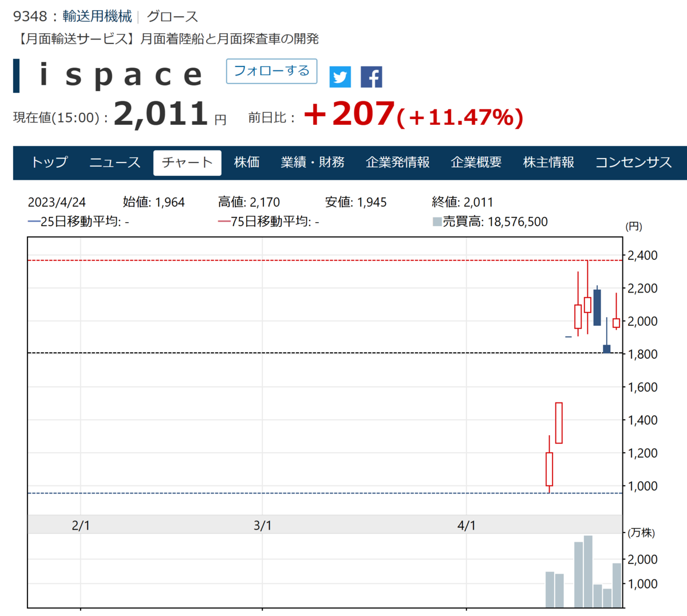This screenshot has width=687, height=616.
Task: Click the date 2023/4/24 label
Action: (57, 202)
